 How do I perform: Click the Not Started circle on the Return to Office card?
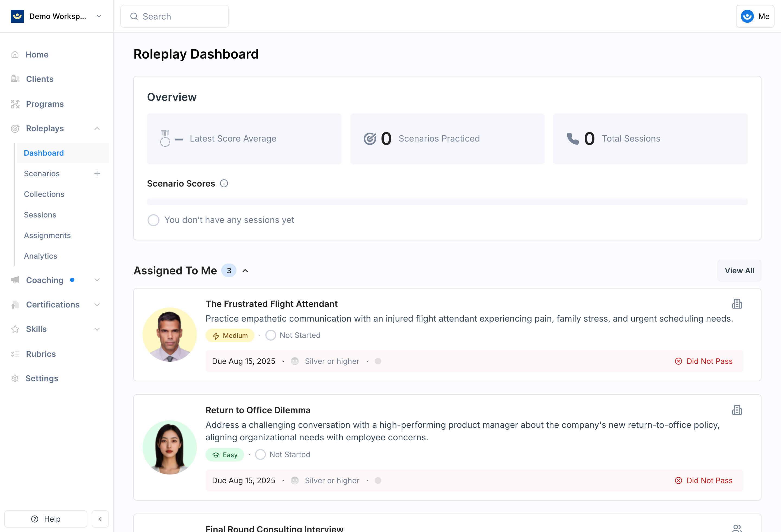click(260, 455)
